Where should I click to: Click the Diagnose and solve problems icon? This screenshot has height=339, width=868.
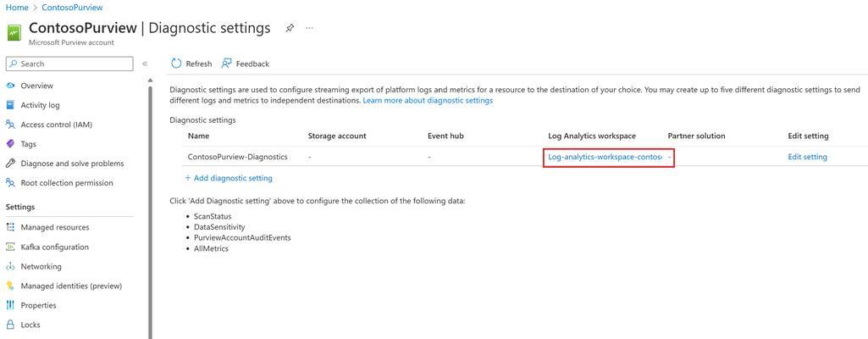point(10,164)
